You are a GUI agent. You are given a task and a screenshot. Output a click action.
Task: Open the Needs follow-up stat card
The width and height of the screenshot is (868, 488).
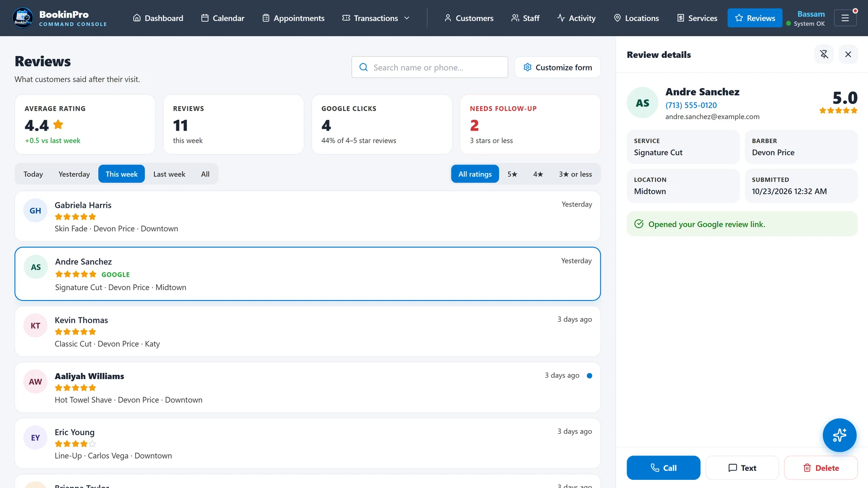530,124
